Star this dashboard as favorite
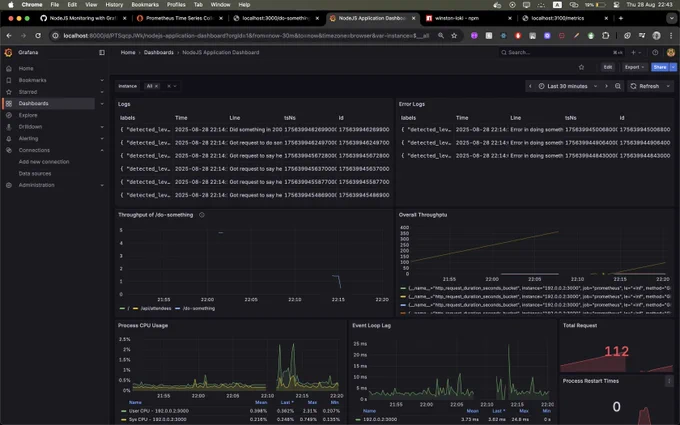680x425 pixels. pyautogui.click(x=581, y=67)
